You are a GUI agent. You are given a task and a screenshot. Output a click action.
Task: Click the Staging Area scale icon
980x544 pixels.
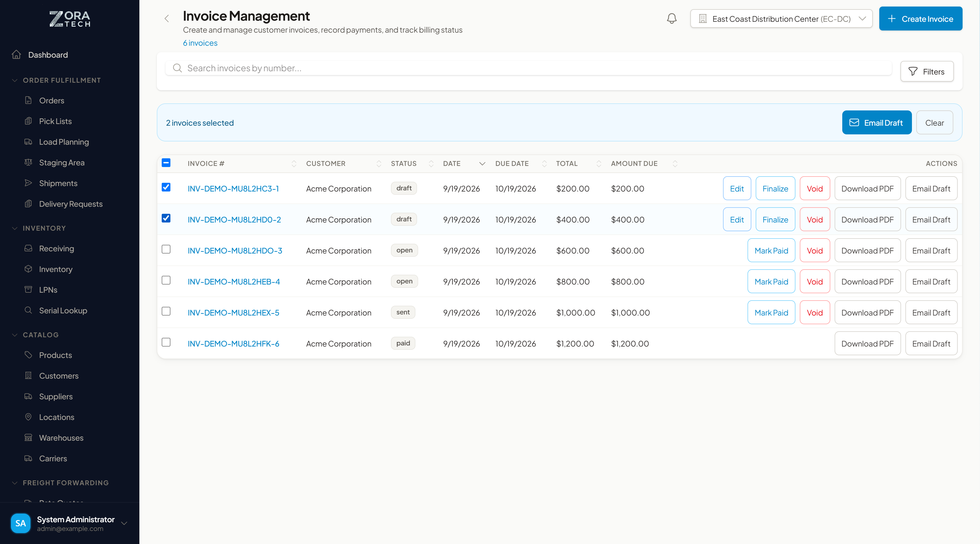point(28,162)
